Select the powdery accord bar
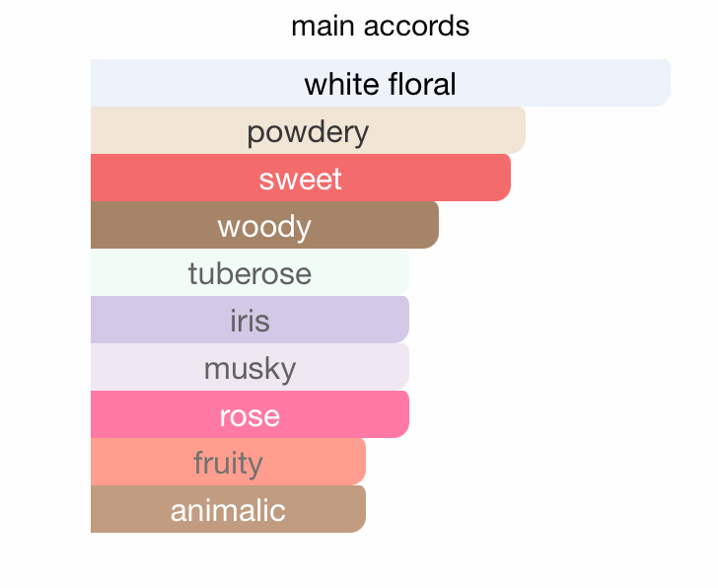718x588 pixels. pos(308,130)
